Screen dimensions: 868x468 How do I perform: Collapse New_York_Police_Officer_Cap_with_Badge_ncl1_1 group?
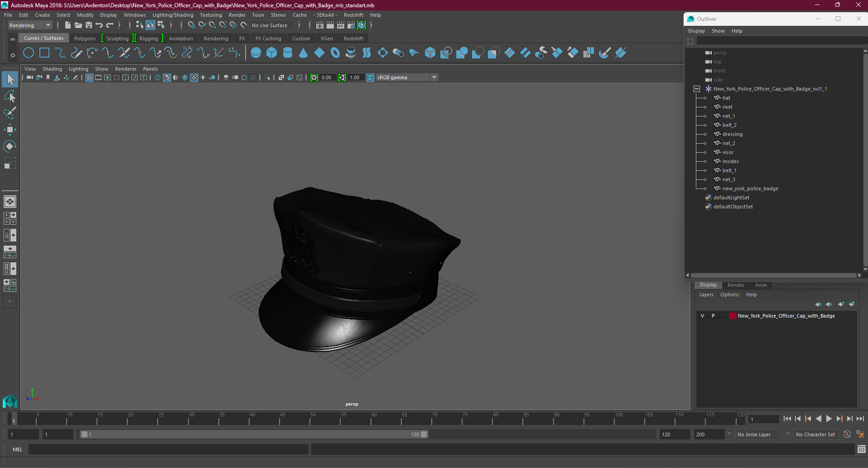coord(697,89)
